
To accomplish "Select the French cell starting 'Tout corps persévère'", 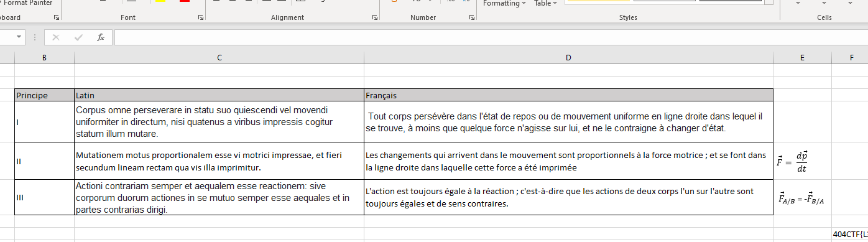I will pyautogui.click(x=568, y=122).
